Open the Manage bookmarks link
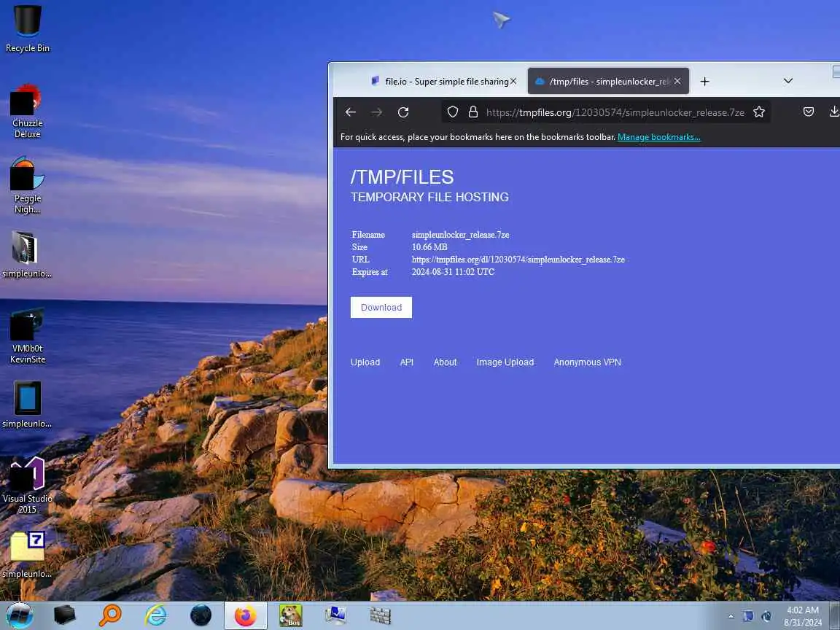The image size is (840, 630). point(659,137)
